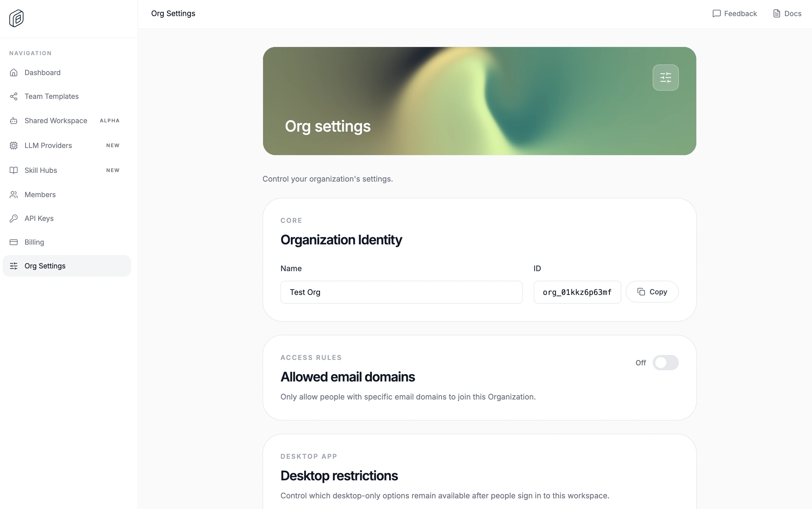Click the Team Templates share icon
Viewport: 812px width, 509px height.
click(13, 96)
